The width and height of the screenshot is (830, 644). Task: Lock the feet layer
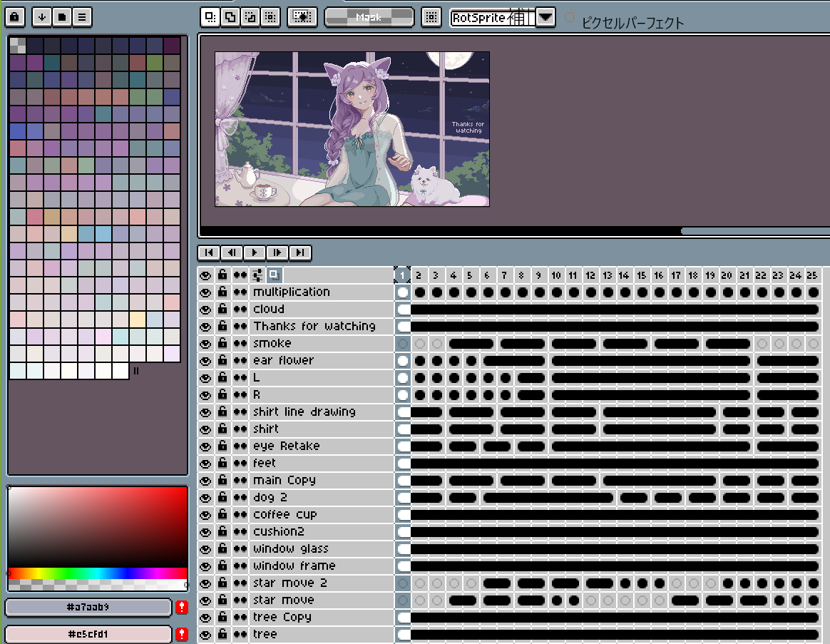click(x=223, y=464)
